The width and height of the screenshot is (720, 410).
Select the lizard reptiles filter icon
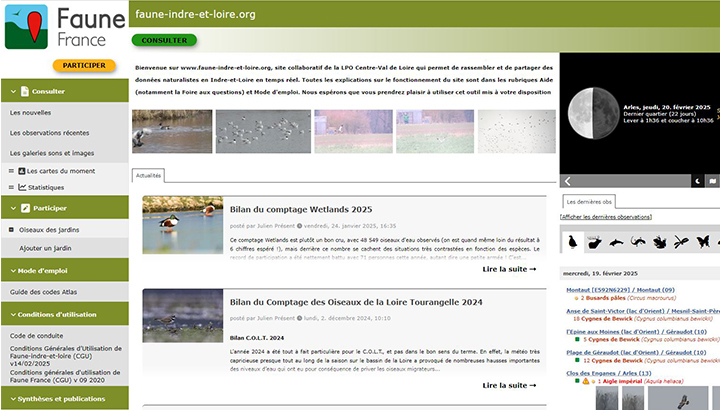click(638, 242)
